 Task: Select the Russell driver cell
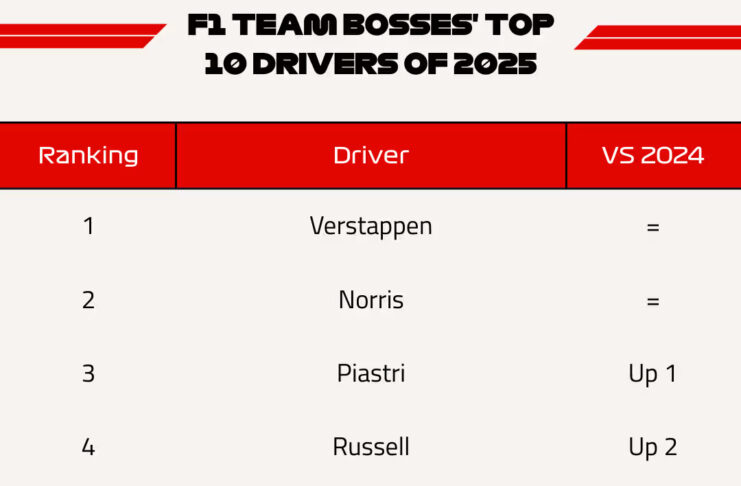371,446
